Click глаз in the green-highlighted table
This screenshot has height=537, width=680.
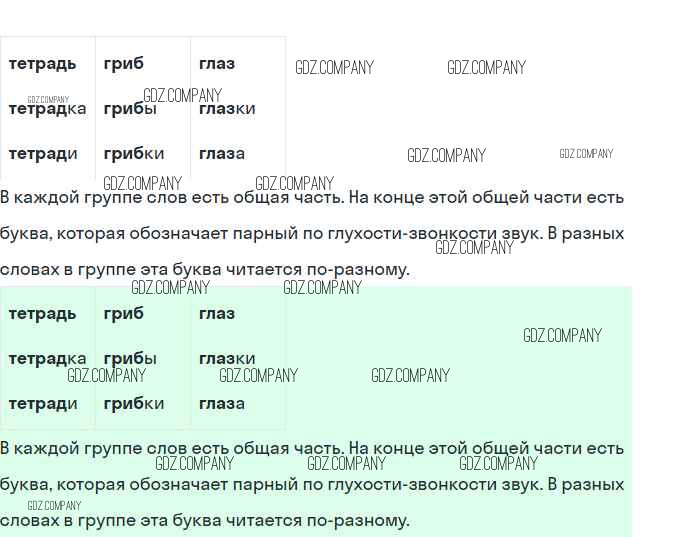[x=217, y=314]
